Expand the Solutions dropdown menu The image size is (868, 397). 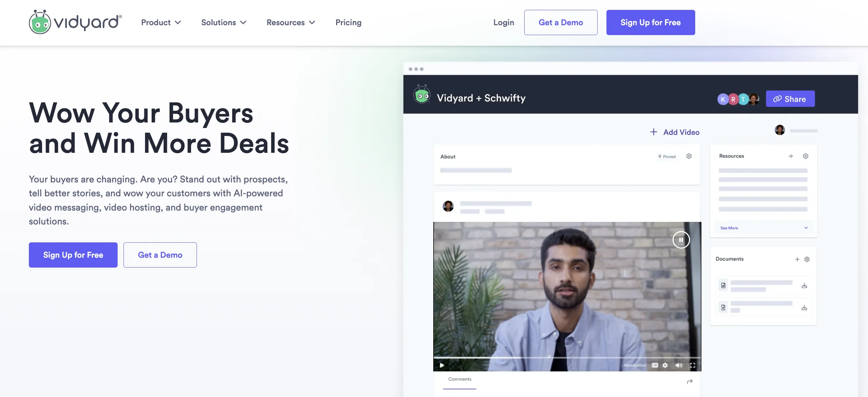[224, 22]
